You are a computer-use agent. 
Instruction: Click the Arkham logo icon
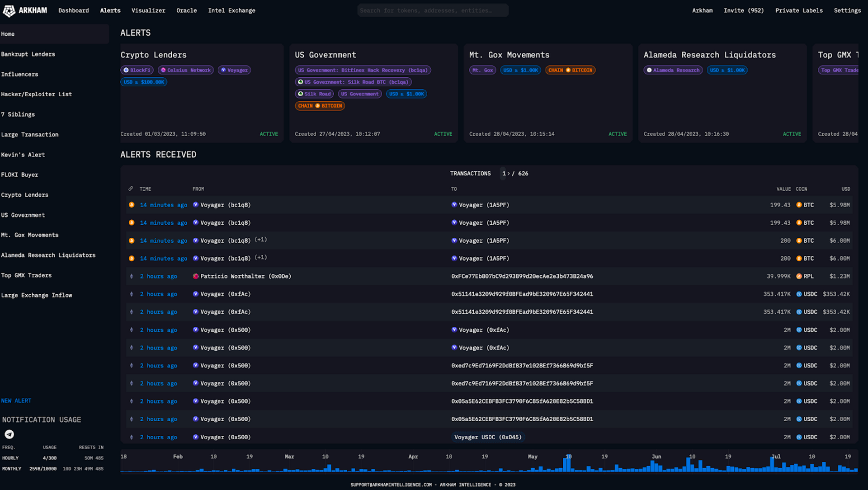point(9,10)
